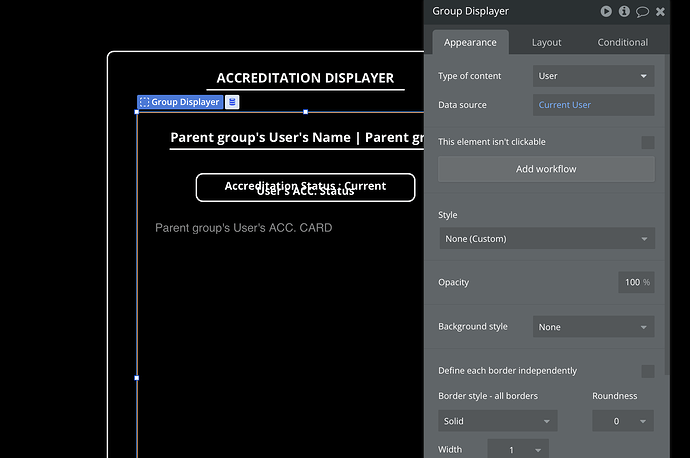Open the Roundness dropdown
The image size is (690, 458).
(x=623, y=421)
